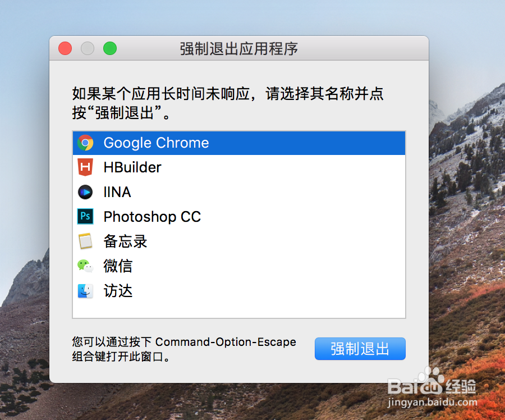Select Photoshop CC in the list
Image resolution: width=505 pixels, height=420 pixels.
click(x=152, y=217)
